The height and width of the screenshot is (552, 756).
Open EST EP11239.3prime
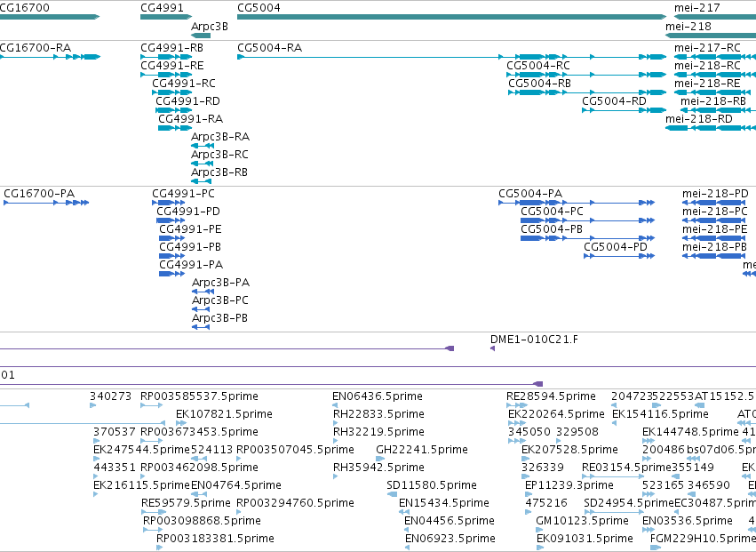[569, 485]
